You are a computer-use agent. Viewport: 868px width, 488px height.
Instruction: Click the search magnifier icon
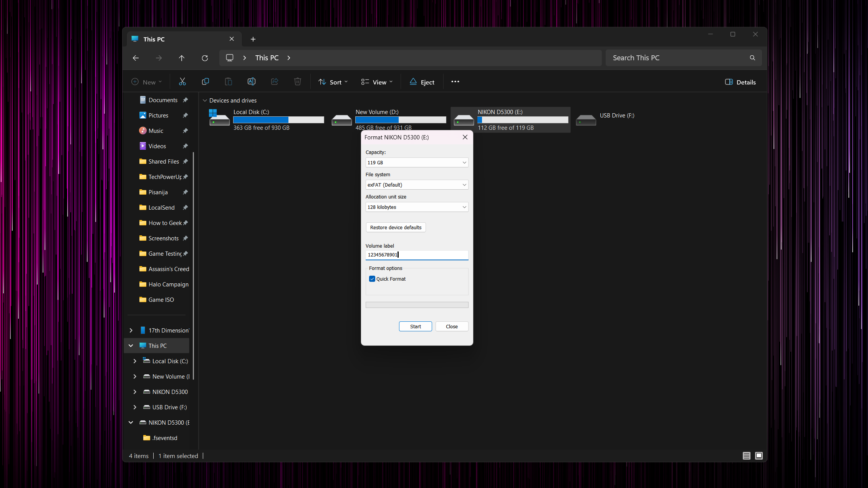[752, 58]
